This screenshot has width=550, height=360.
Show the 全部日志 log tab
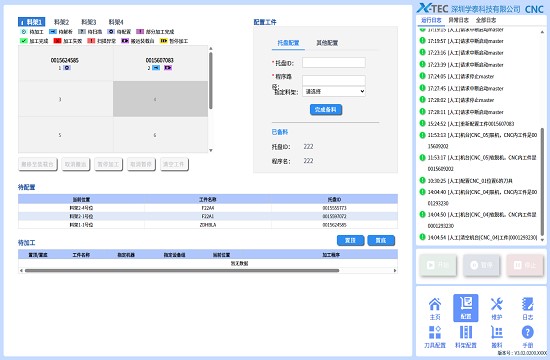coord(486,20)
